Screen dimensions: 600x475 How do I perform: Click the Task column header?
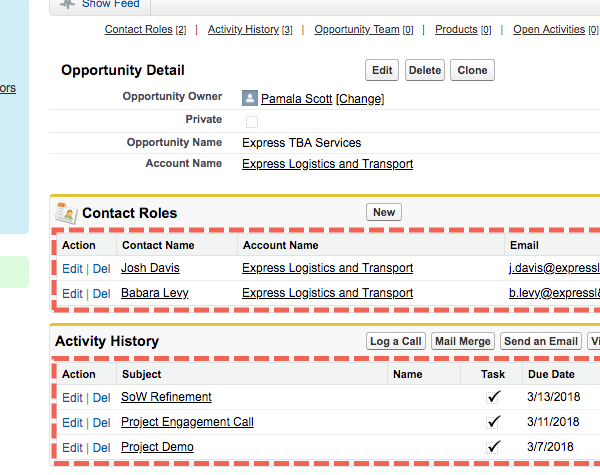click(x=493, y=374)
